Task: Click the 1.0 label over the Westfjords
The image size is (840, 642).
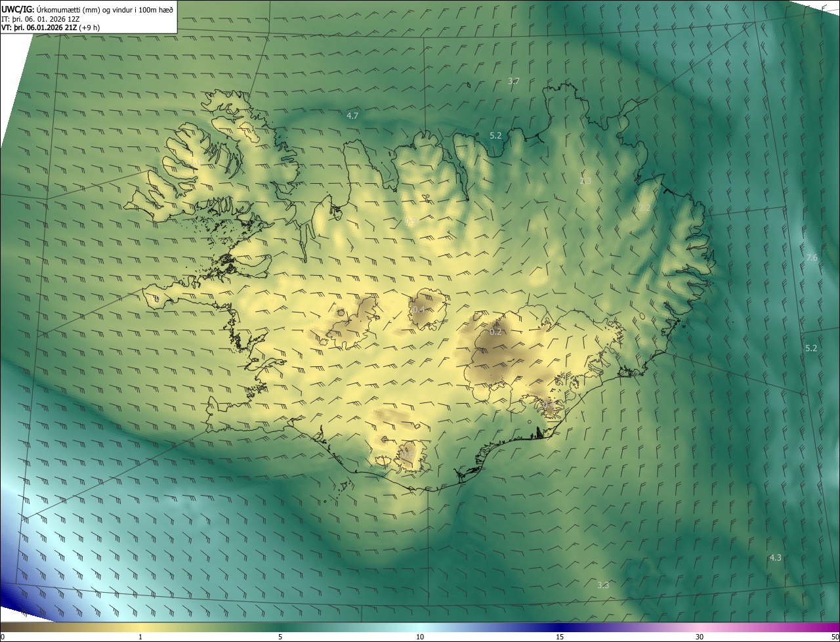Action: [x=195, y=161]
